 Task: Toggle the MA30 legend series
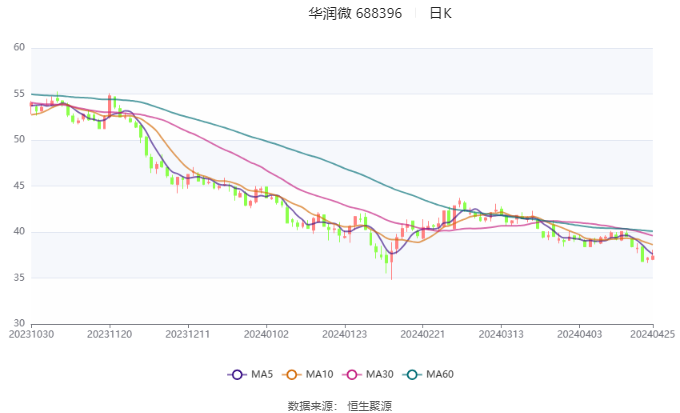pyautogui.click(x=368, y=374)
